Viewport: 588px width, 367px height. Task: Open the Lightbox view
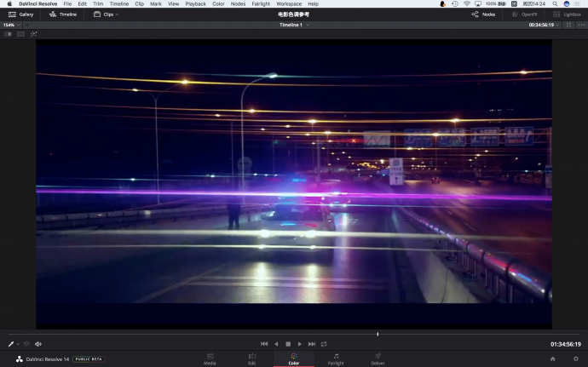(x=567, y=14)
